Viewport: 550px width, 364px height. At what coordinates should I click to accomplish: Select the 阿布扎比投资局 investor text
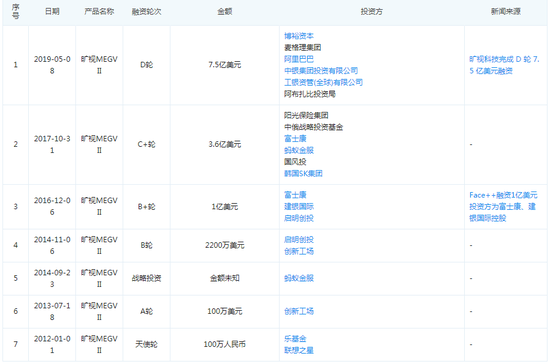click(310, 94)
